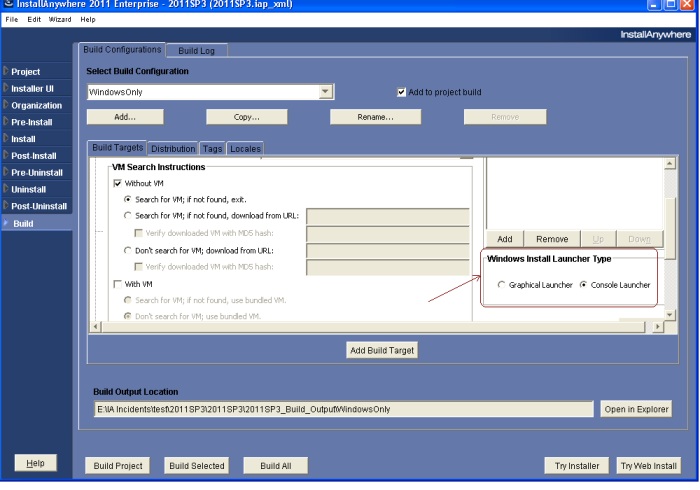Click the Copy... configuration button
Screen dimensions: 700x490
tap(246, 117)
